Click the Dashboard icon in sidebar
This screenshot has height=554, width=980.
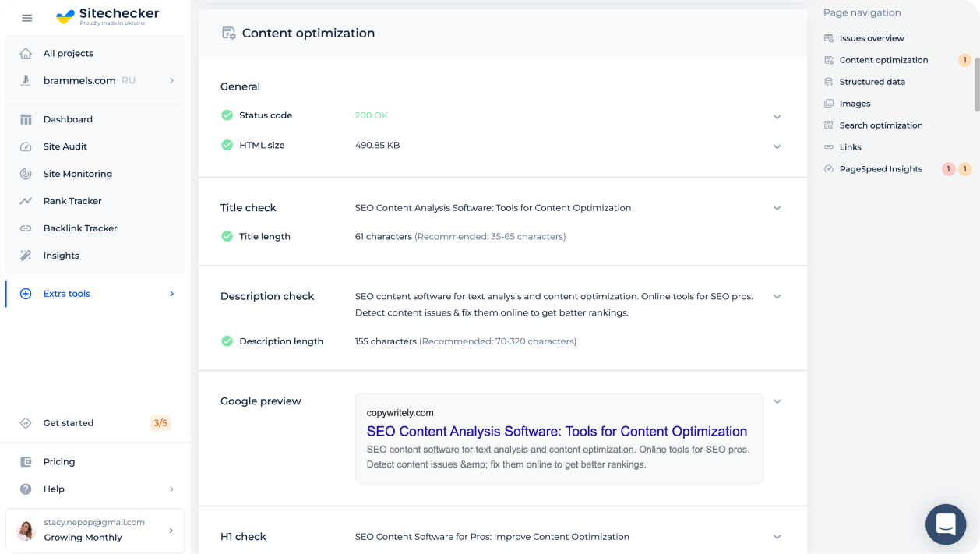click(26, 119)
